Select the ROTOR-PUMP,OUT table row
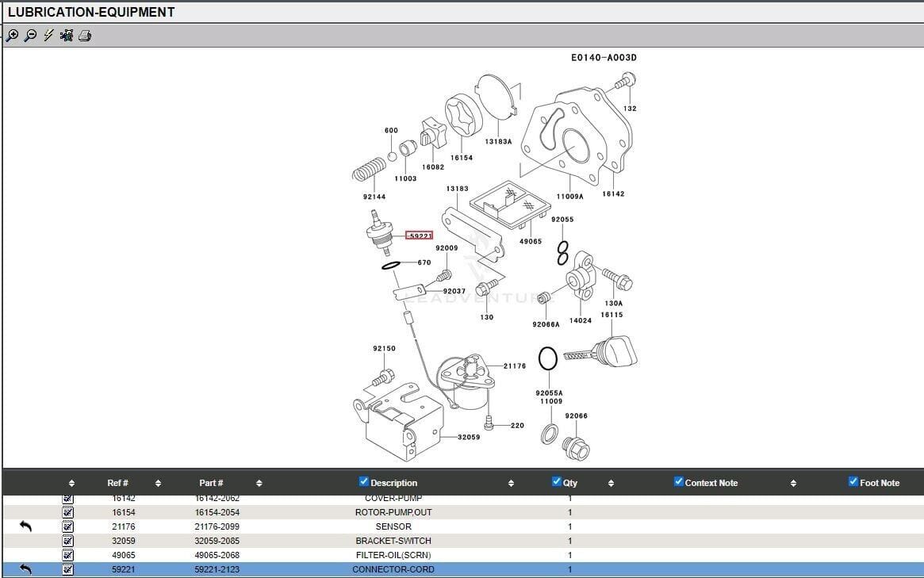Viewport: 924px width, 578px height. (393, 512)
